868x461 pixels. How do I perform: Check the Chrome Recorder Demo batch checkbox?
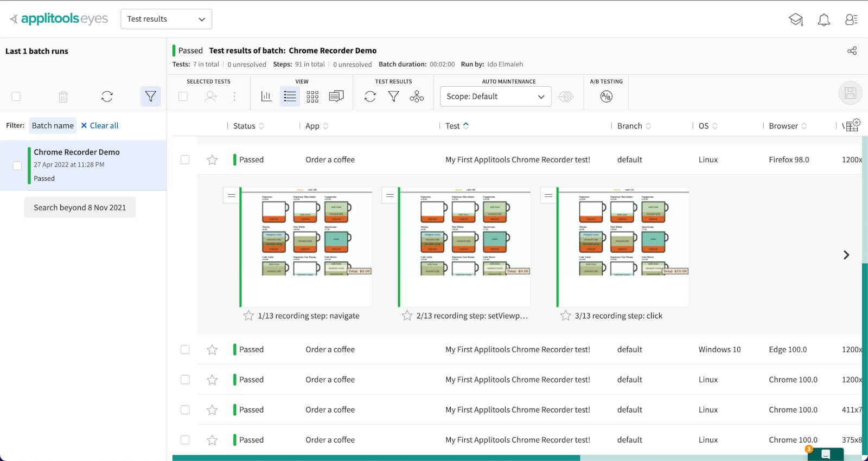[x=17, y=165]
